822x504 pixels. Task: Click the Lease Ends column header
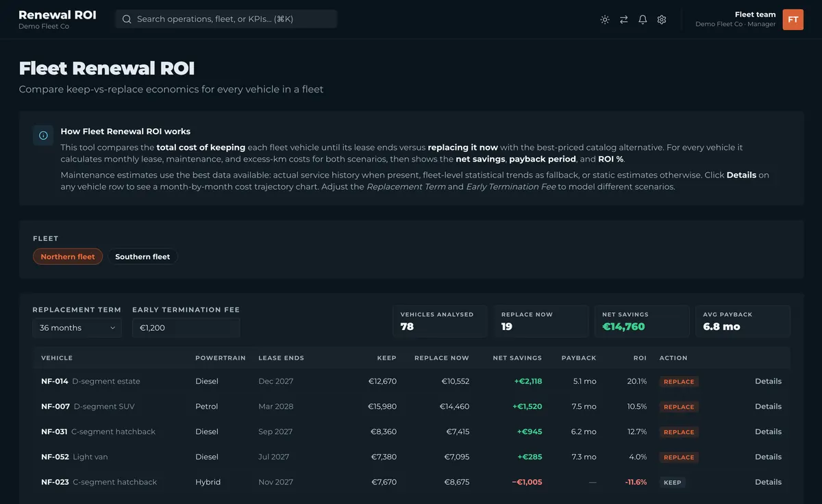point(281,358)
